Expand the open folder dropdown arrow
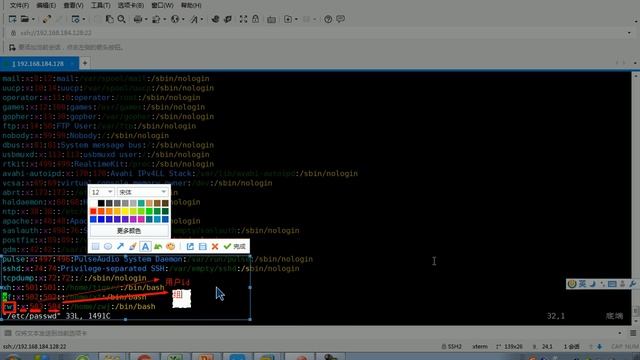Screen dimensions: 640x360 coord(33,19)
